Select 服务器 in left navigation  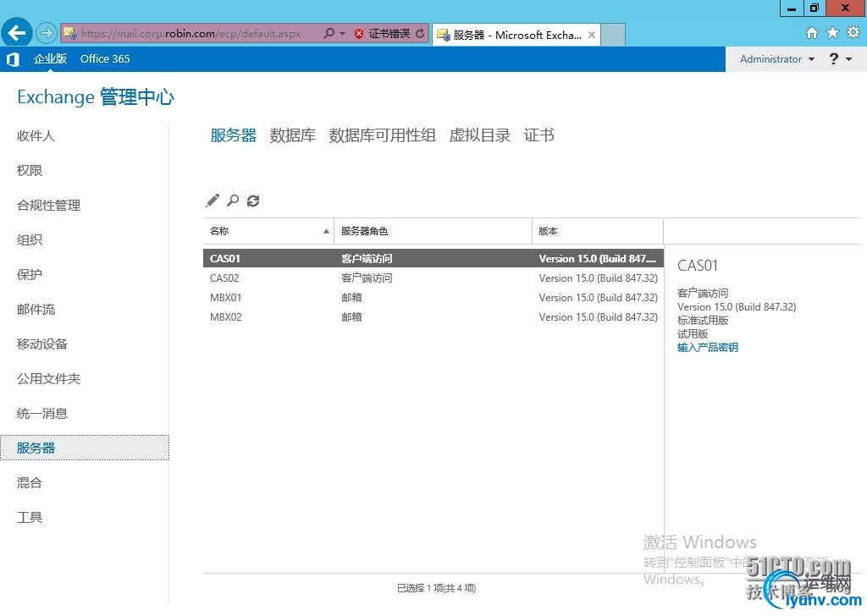85,448
